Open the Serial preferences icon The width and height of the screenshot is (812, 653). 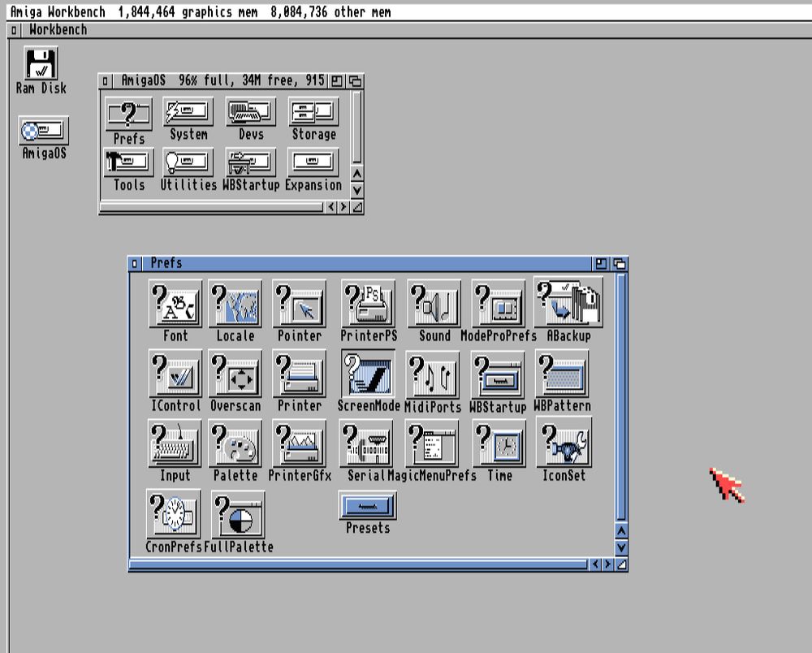tap(366, 443)
